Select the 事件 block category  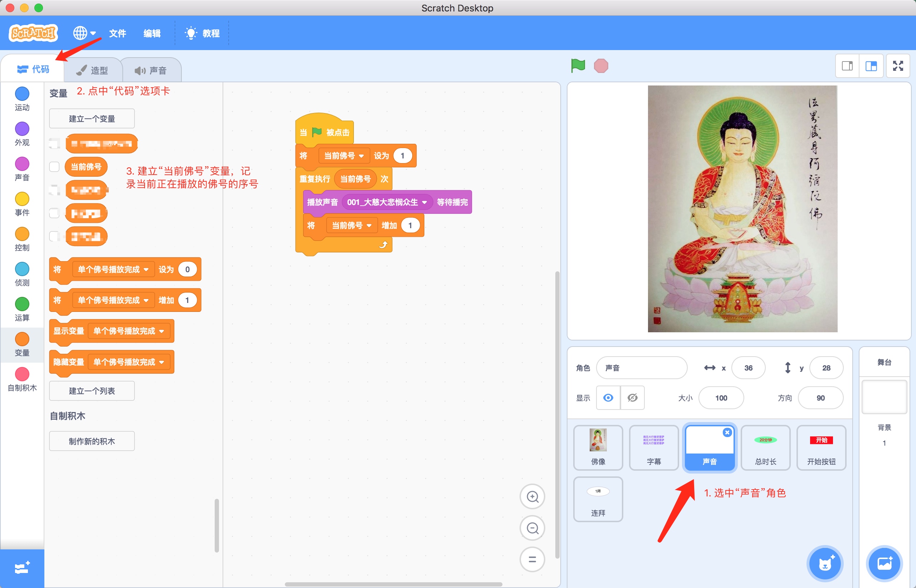[x=22, y=204]
